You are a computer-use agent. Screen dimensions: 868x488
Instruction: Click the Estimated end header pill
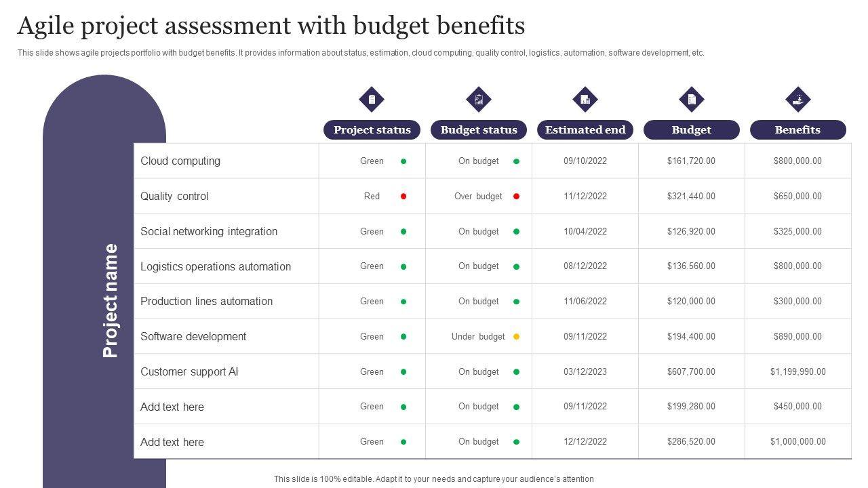pos(585,130)
